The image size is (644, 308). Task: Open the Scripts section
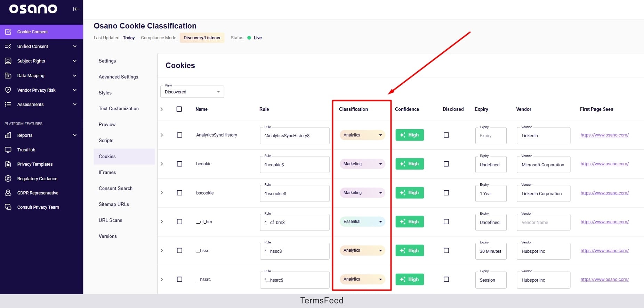click(106, 140)
